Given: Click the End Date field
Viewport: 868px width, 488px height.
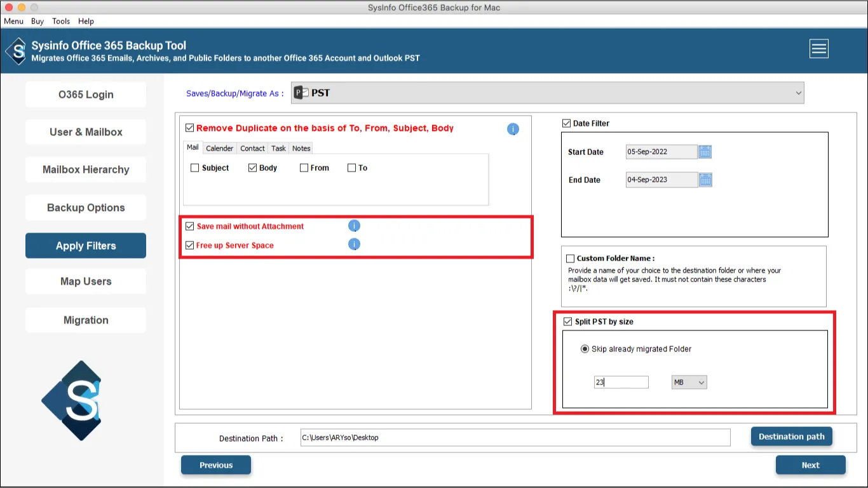Looking at the screenshot, I should pos(661,180).
